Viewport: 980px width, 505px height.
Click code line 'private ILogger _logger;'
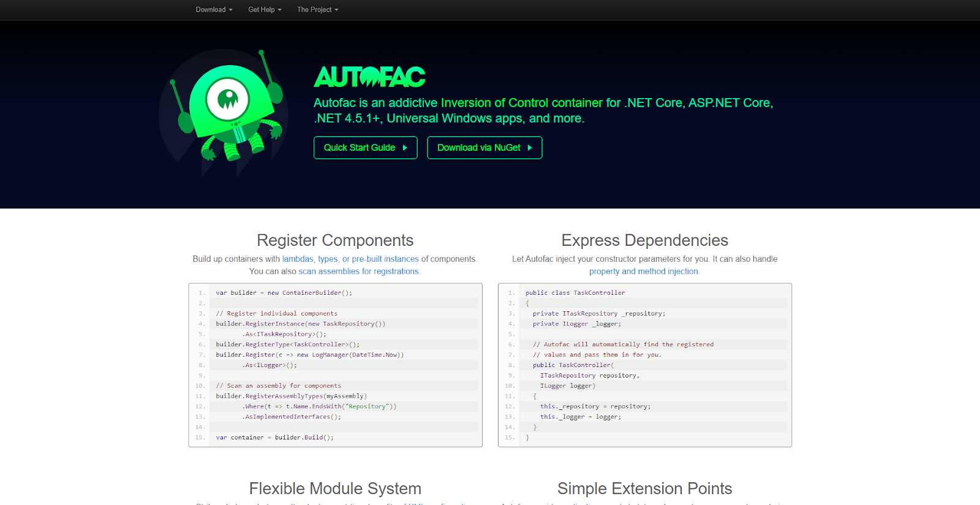tap(577, 324)
